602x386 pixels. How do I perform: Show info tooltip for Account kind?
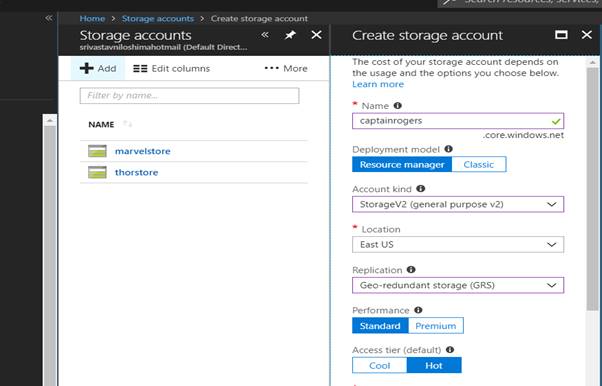click(x=421, y=189)
